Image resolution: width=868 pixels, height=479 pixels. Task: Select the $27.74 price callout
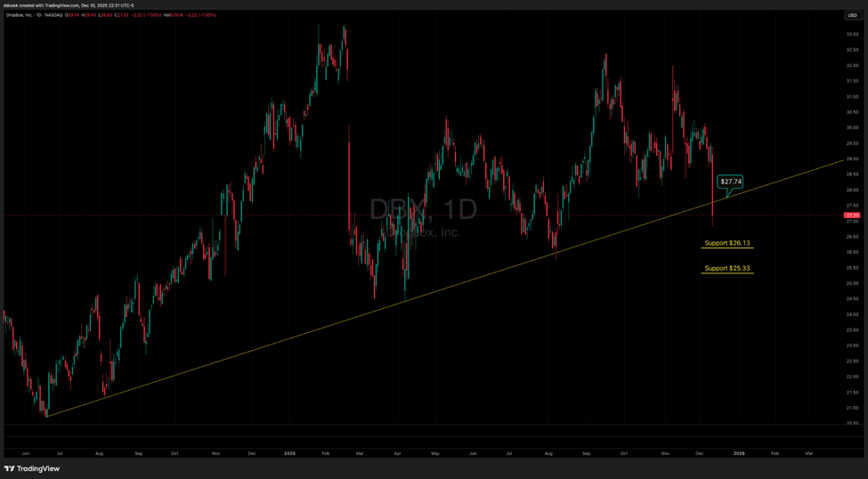pyautogui.click(x=730, y=181)
